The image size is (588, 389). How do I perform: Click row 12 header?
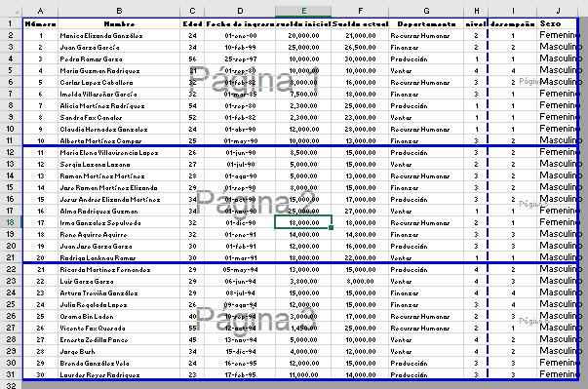[11, 152]
